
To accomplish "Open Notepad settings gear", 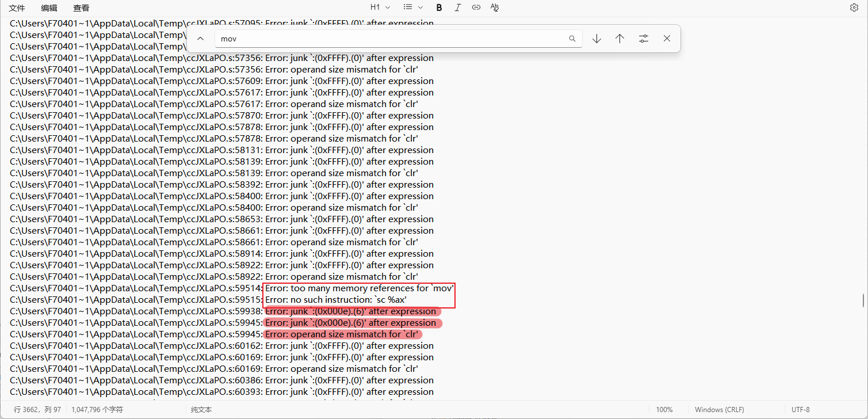I will (x=854, y=7).
